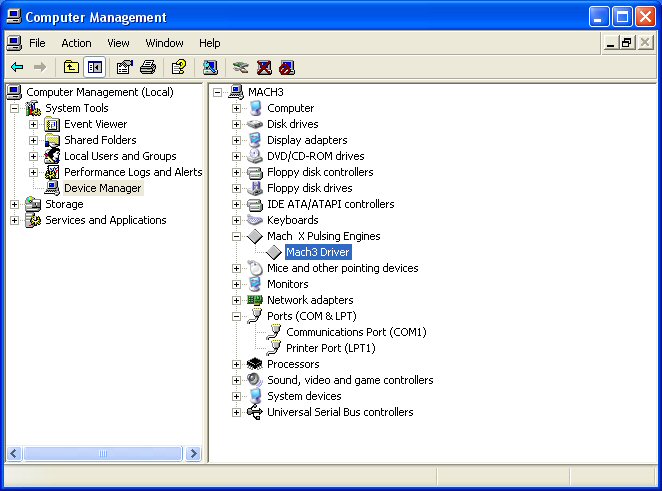Restore the inner MMC child window
662x491 pixels.
click(x=627, y=43)
